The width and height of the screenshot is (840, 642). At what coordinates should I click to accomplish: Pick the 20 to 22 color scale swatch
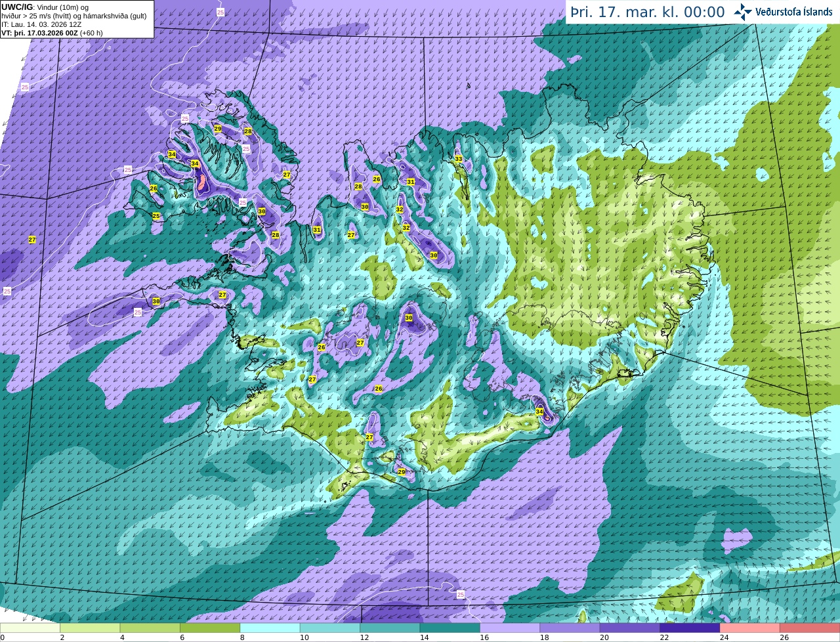coord(629,628)
